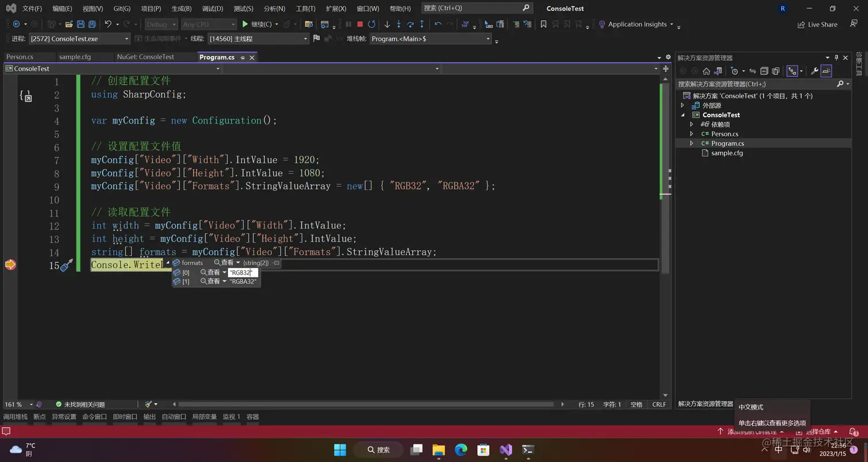
Task: Click the 搜索 (Ctrl+Q) search box
Action: (x=477, y=8)
